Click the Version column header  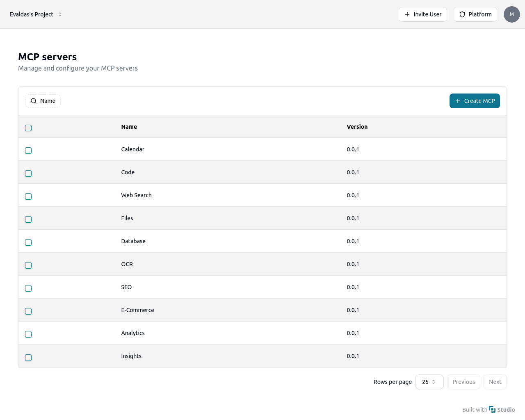click(357, 127)
